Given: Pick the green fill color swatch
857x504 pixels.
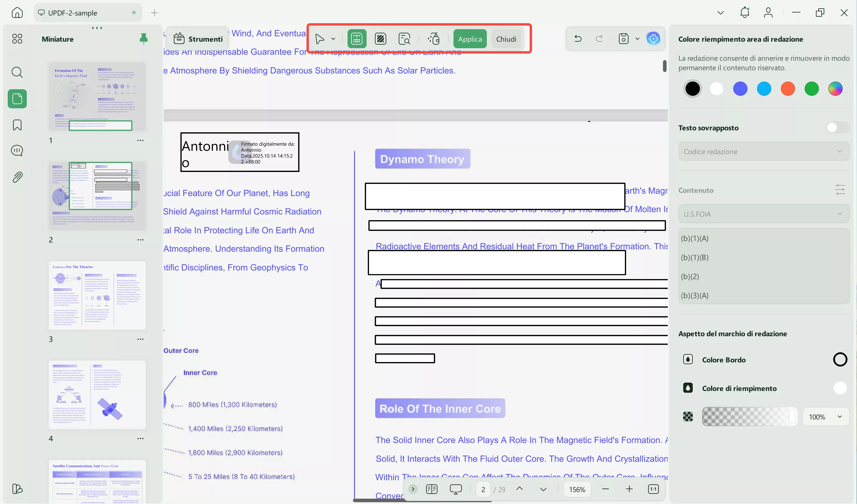Looking at the screenshot, I should [811, 89].
